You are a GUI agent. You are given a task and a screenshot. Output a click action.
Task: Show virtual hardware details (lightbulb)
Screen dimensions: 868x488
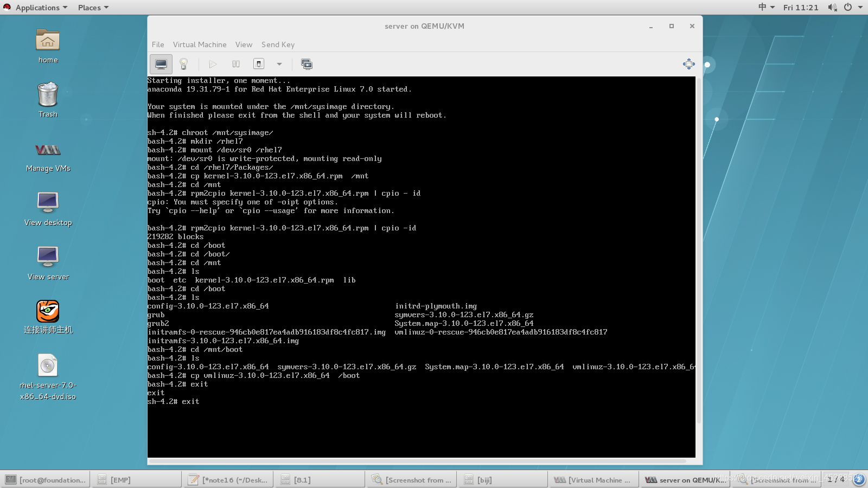click(183, 64)
